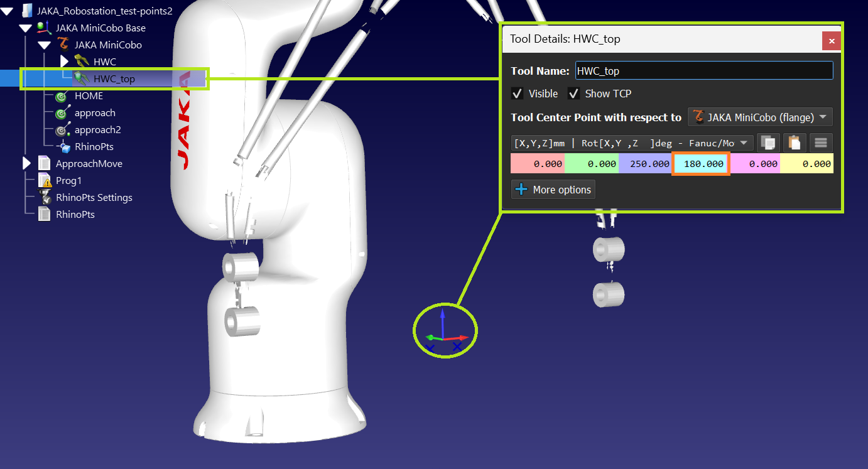Screen dimensions: 868x469
Task: Collapse the JAKA MiniCobo Base node
Action: coord(25,28)
